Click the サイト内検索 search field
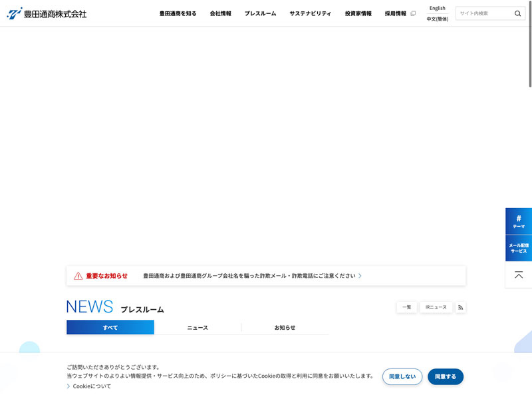The height and width of the screenshot is (399, 532). tap(484, 13)
